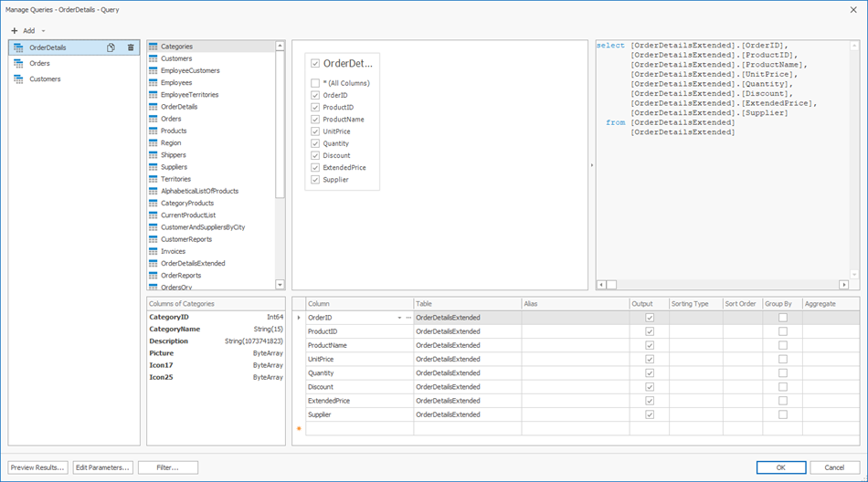Screen dimensions: 868x482
Task: Click the Alias cell for UnitPrice row
Action: 574,359
